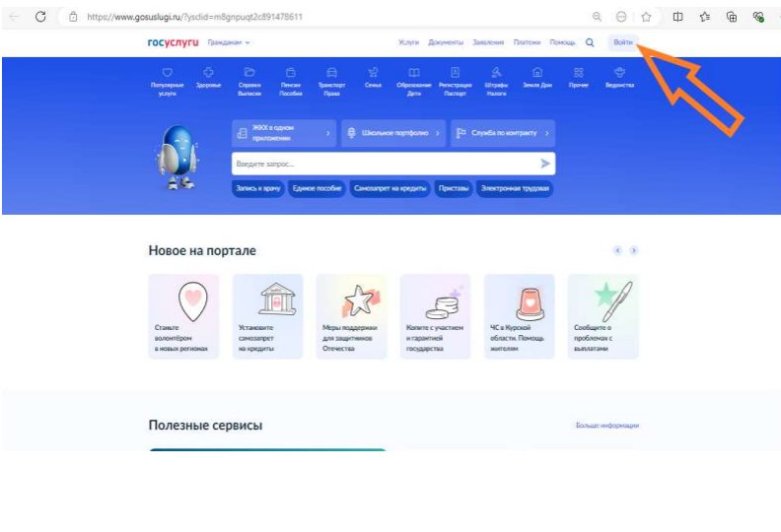Select the Запись к врачу chip
This screenshot has width=781, height=532.
(258, 188)
